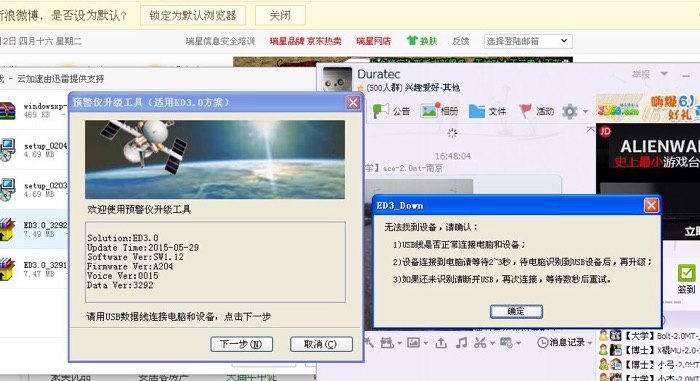Confirm the ED3_Down error with 确定

pyautogui.click(x=516, y=311)
